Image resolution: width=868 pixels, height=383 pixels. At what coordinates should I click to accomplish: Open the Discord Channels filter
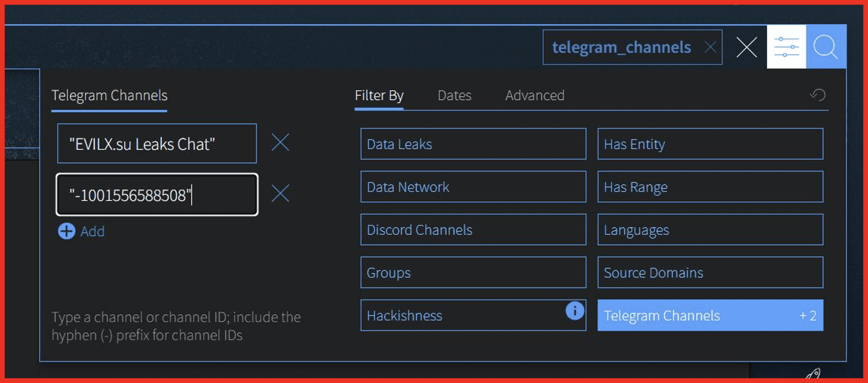pyautogui.click(x=473, y=230)
